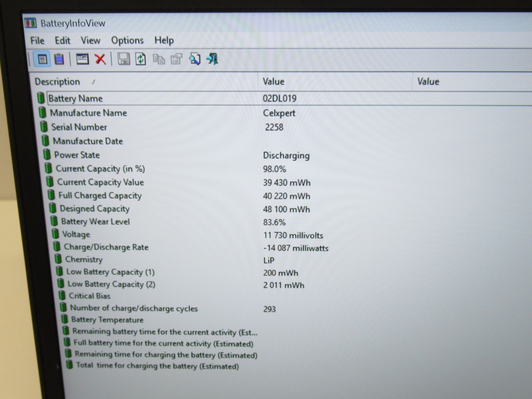Click the Save floppy disk toolbar icon
532x399 pixels.
pyautogui.click(x=124, y=59)
